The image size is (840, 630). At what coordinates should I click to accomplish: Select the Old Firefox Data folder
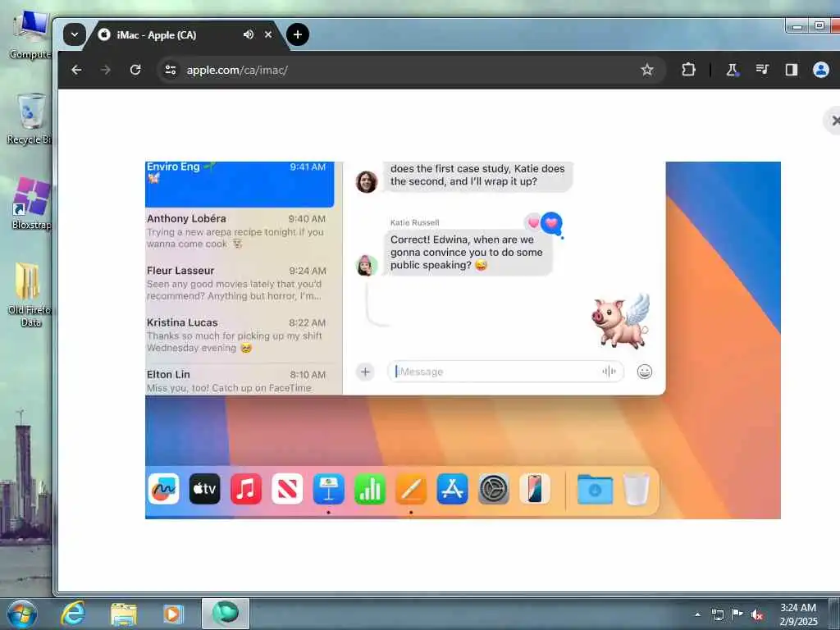click(30, 294)
